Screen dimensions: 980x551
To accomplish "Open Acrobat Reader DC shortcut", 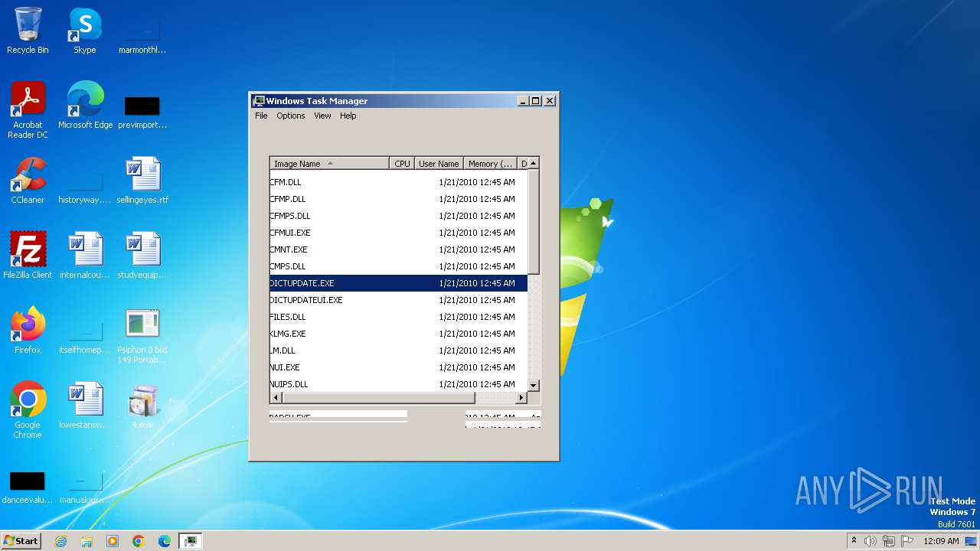I will [28, 110].
